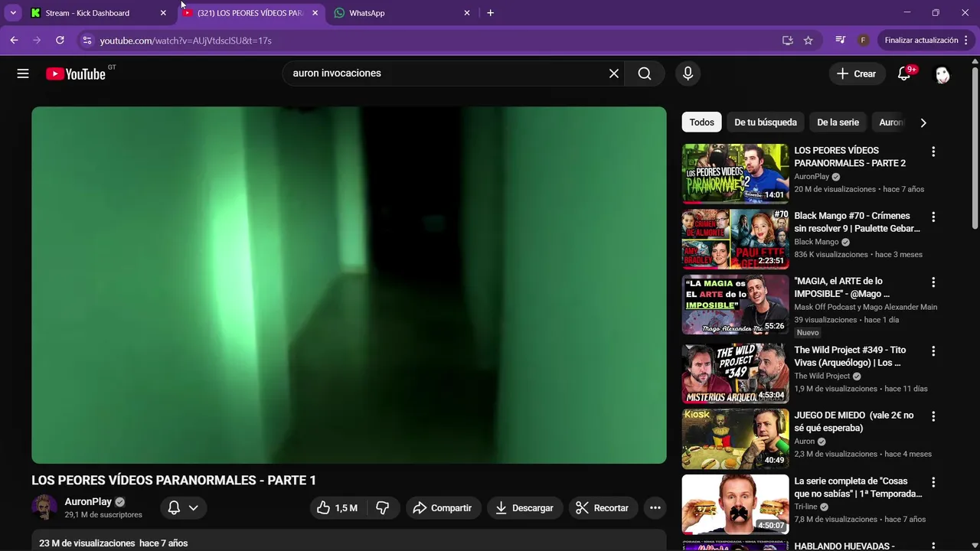Viewport: 980px width, 551px height.
Task: Open PARTE 2 thumbnail 14:01
Action: point(735,174)
